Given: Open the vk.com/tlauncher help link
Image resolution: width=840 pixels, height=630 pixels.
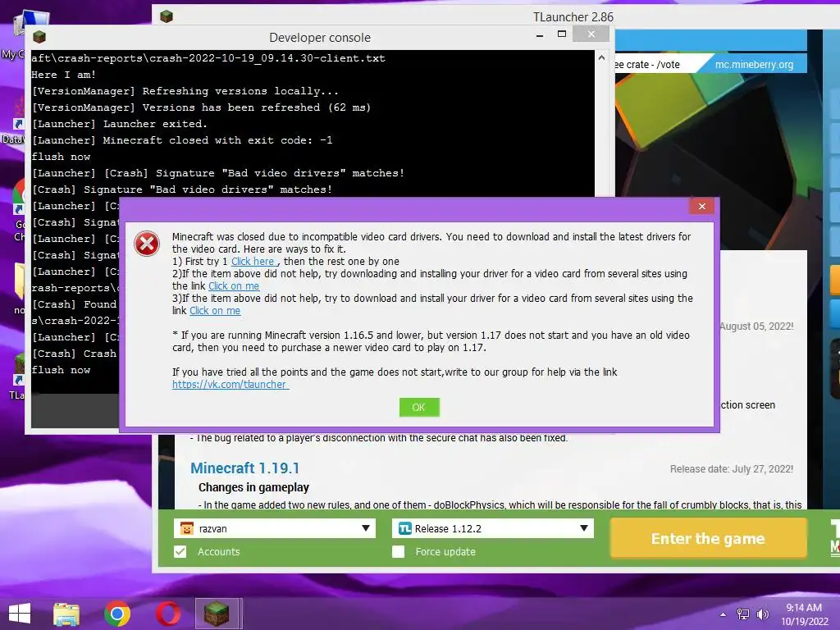Looking at the screenshot, I should [231, 384].
